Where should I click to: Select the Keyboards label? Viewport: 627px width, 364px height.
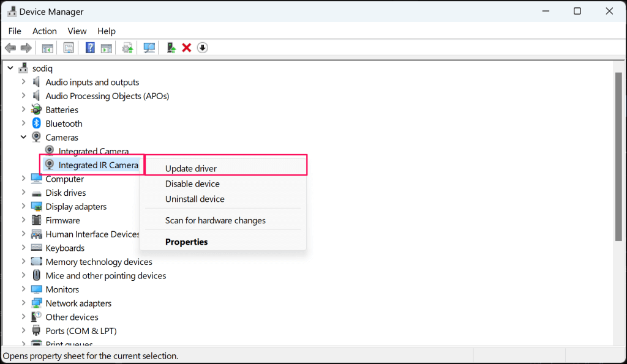tap(65, 248)
